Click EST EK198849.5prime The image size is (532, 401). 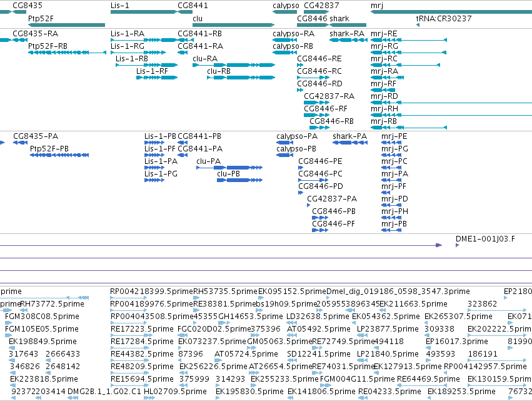tap(12, 348)
